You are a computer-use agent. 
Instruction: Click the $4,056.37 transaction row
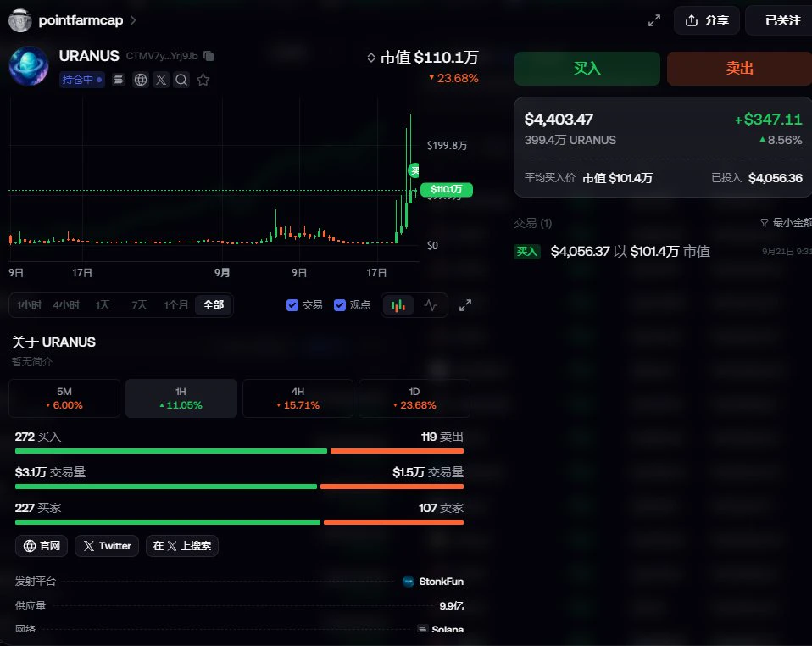(x=663, y=252)
